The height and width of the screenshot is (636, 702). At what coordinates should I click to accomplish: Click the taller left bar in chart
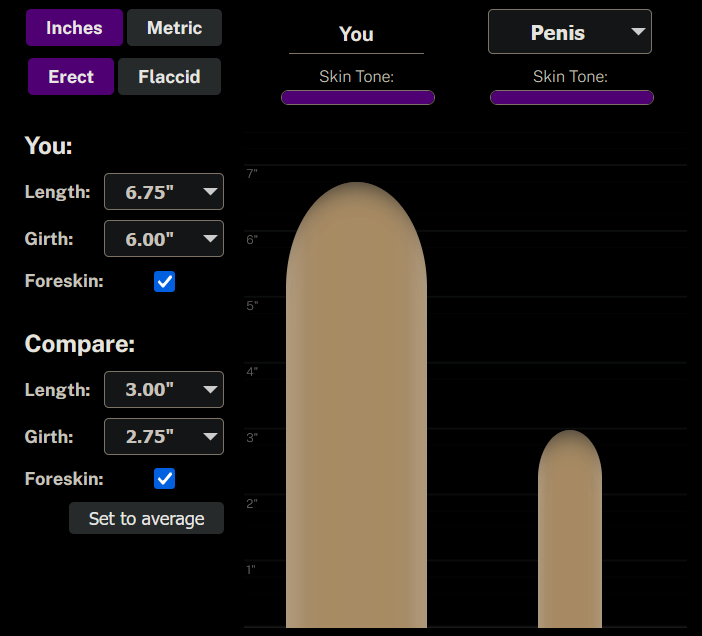click(x=356, y=405)
